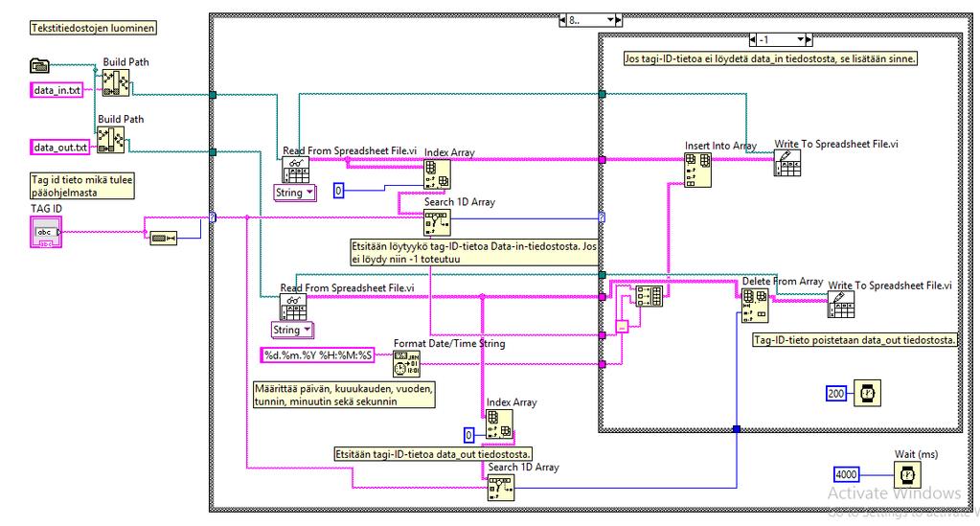Select the lower Write To Spreadsheet File.vi
Screen dimensions: 980x526
click(841, 305)
